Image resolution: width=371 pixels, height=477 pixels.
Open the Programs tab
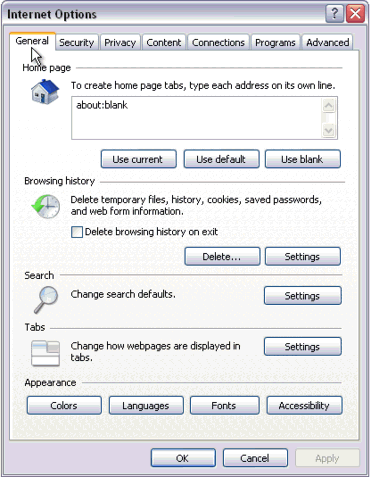(x=275, y=43)
